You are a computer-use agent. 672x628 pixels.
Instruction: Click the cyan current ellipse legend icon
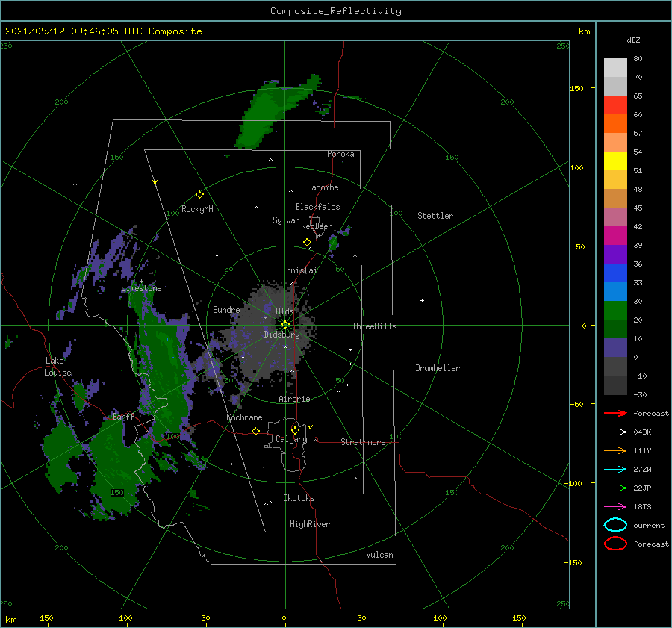(x=615, y=525)
